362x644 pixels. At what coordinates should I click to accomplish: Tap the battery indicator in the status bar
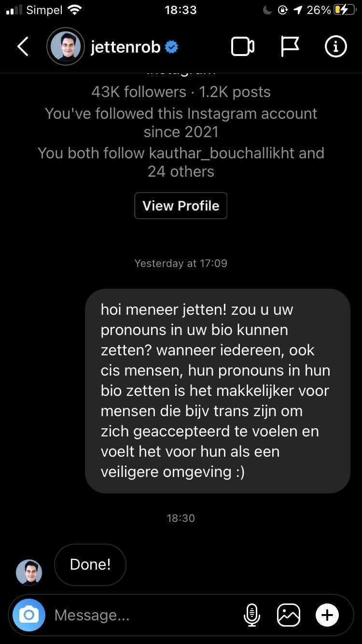click(x=345, y=10)
